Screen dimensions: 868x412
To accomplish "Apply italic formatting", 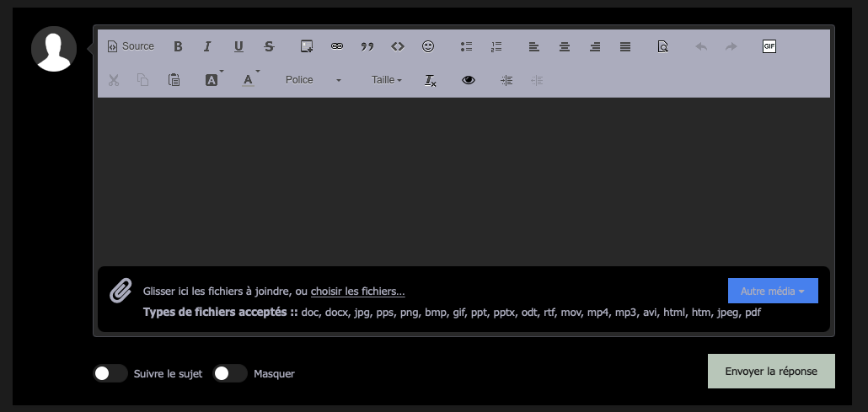I will click(x=207, y=47).
